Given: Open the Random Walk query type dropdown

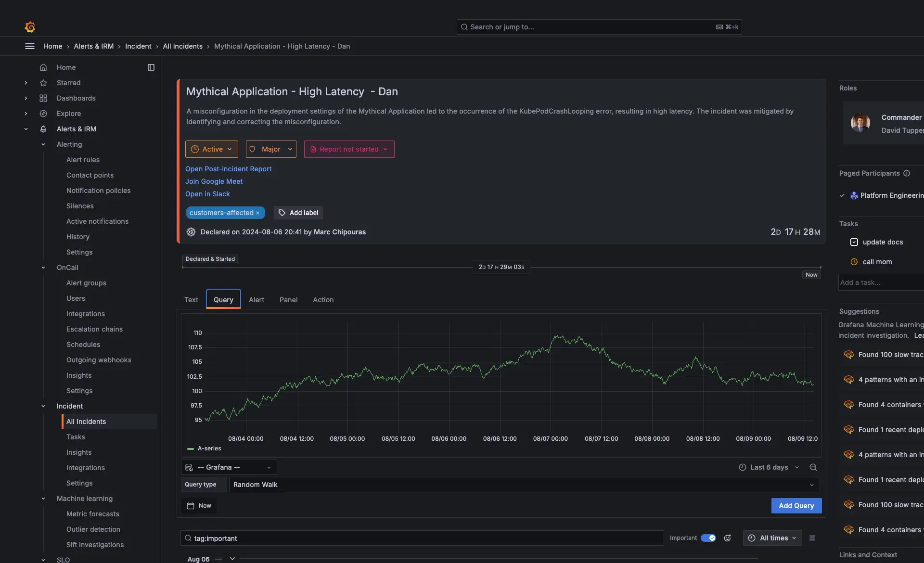Looking at the screenshot, I should (525, 485).
